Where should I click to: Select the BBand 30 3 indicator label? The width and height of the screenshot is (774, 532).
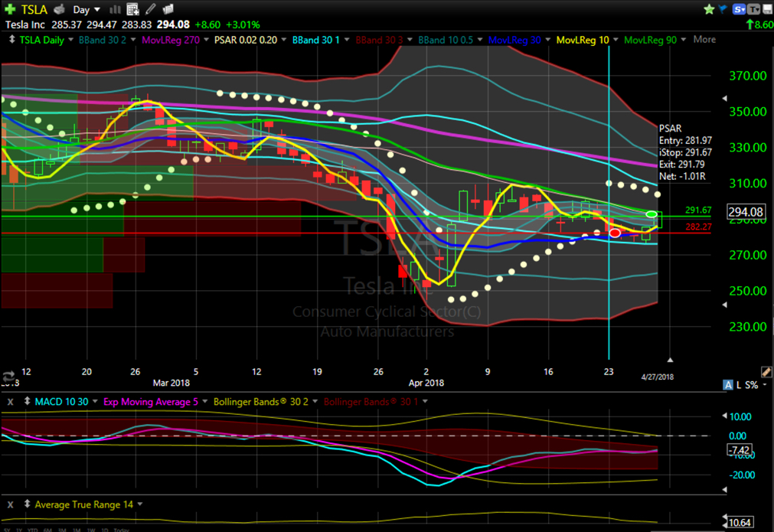(379, 40)
